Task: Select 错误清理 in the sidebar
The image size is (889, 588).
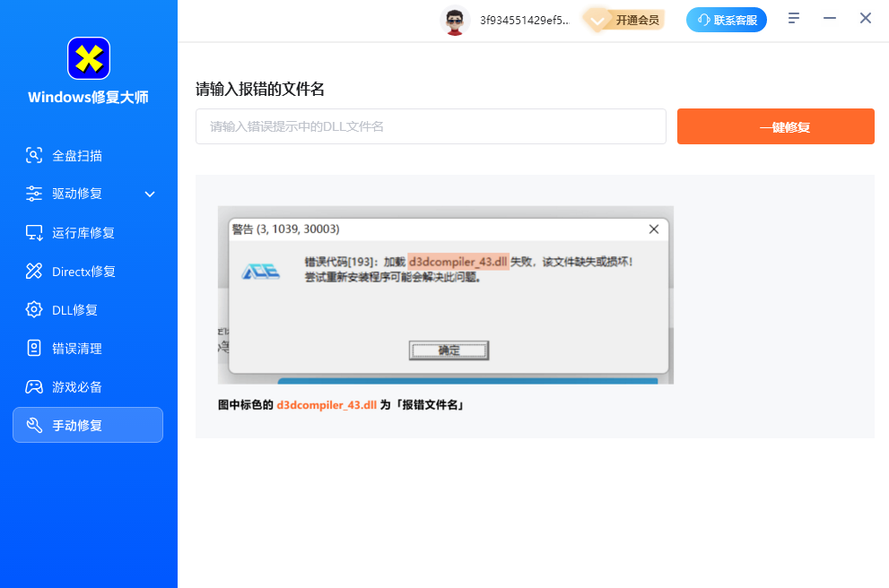Action: (88, 348)
